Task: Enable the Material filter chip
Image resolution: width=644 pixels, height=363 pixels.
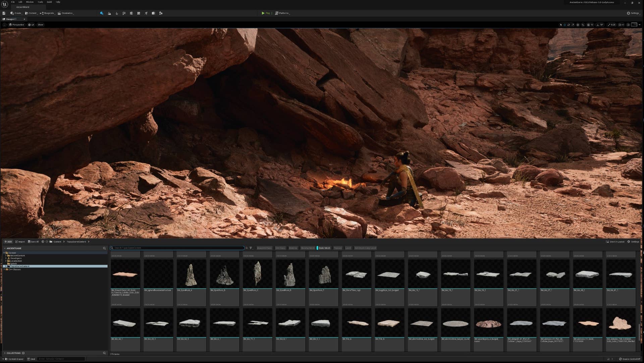Action: coord(293,248)
